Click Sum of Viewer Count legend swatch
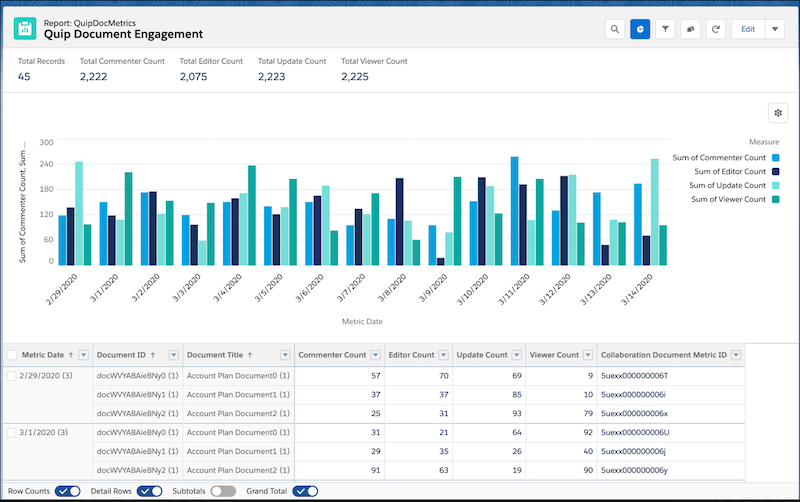The image size is (800, 502). pyautogui.click(x=776, y=199)
